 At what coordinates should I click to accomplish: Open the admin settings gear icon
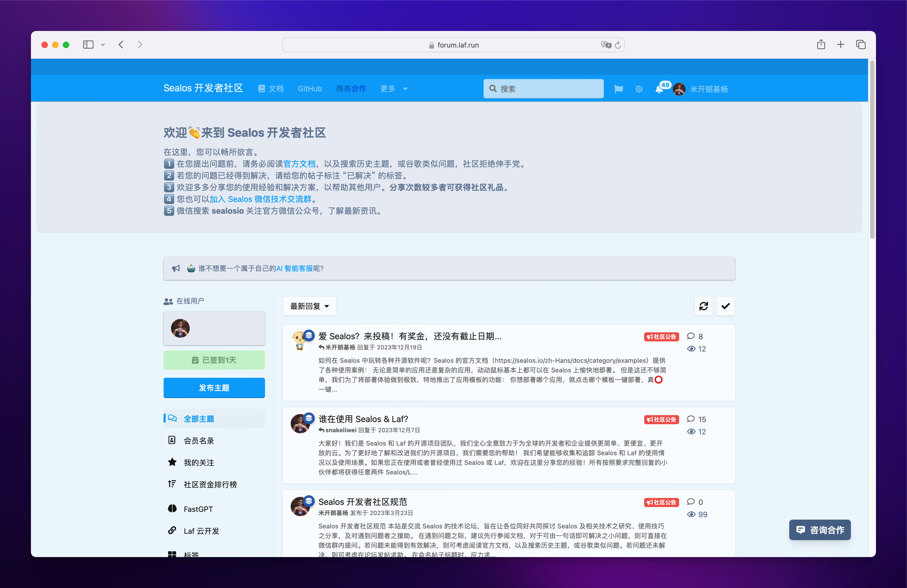pos(639,89)
